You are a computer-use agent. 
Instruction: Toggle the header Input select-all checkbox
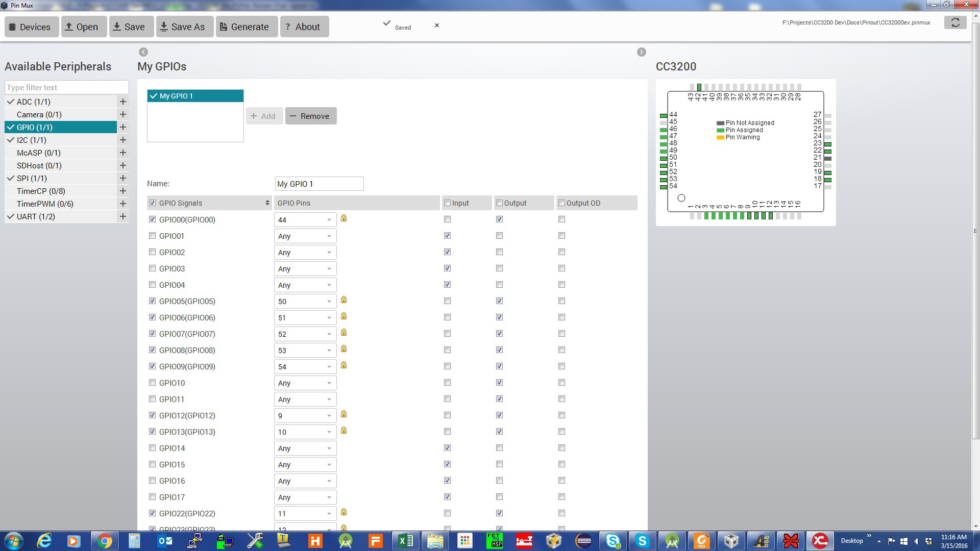[x=448, y=203]
